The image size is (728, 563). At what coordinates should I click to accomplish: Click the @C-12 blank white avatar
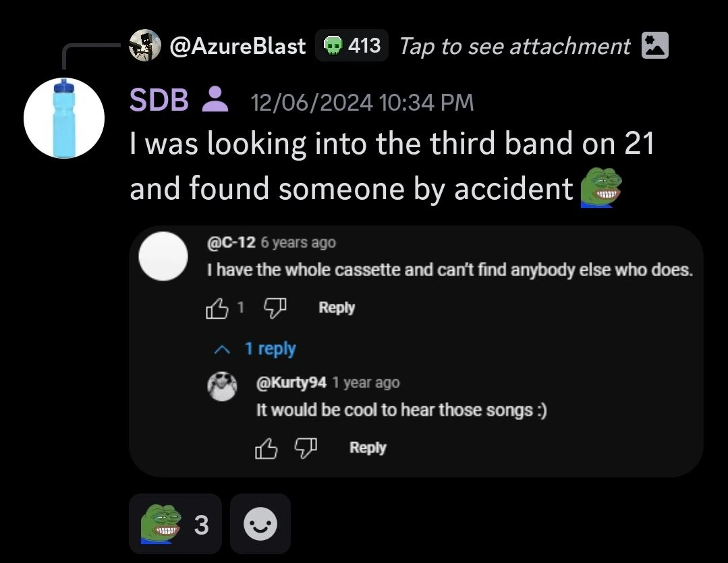(x=163, y=257)
